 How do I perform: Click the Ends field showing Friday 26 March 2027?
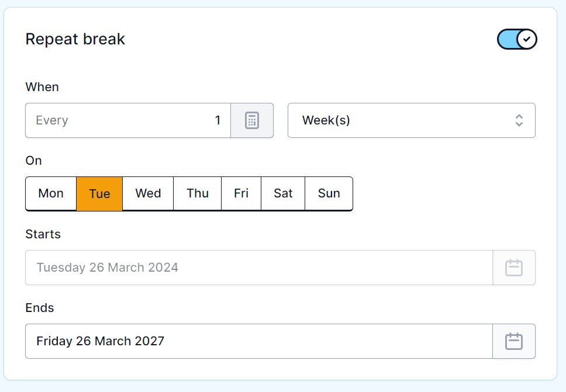259,341
